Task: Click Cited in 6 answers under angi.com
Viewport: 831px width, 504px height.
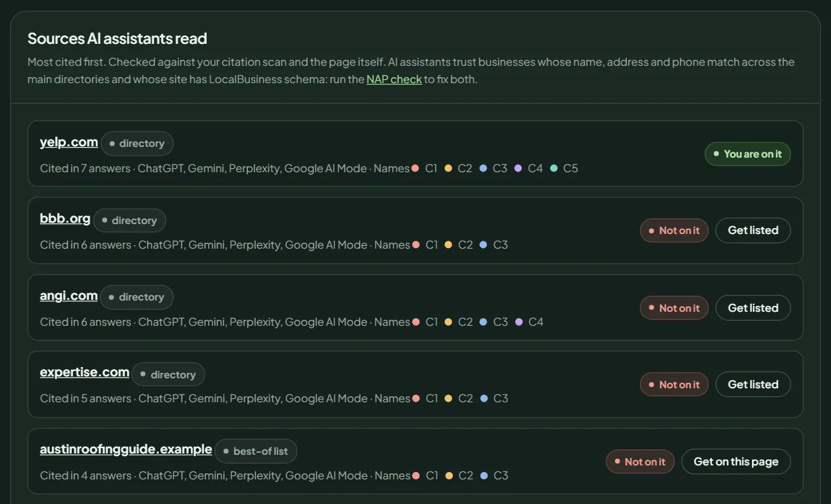Action: click(x=86, y=322)
